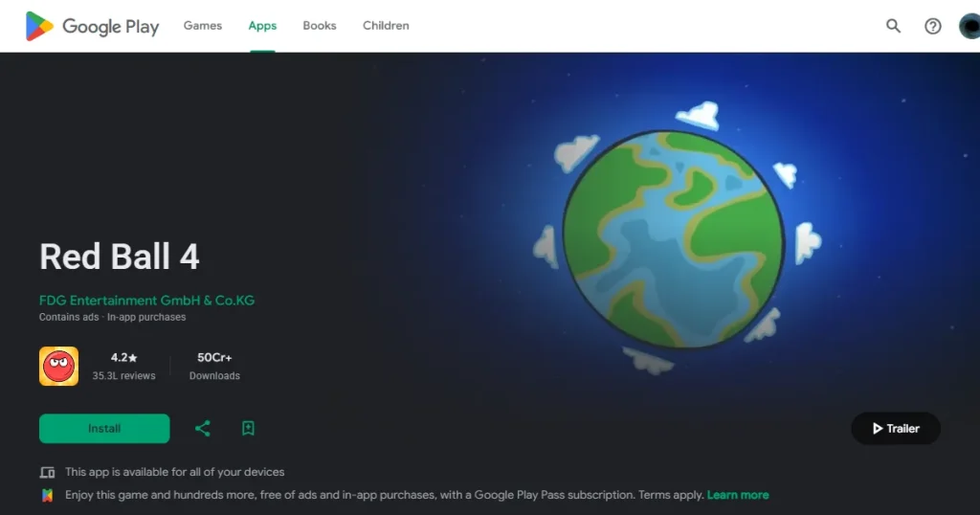Open the help center question-mark icon
The height and width of the screenshot is (515, 980).
pyautogui.click(x=932, y=26)
